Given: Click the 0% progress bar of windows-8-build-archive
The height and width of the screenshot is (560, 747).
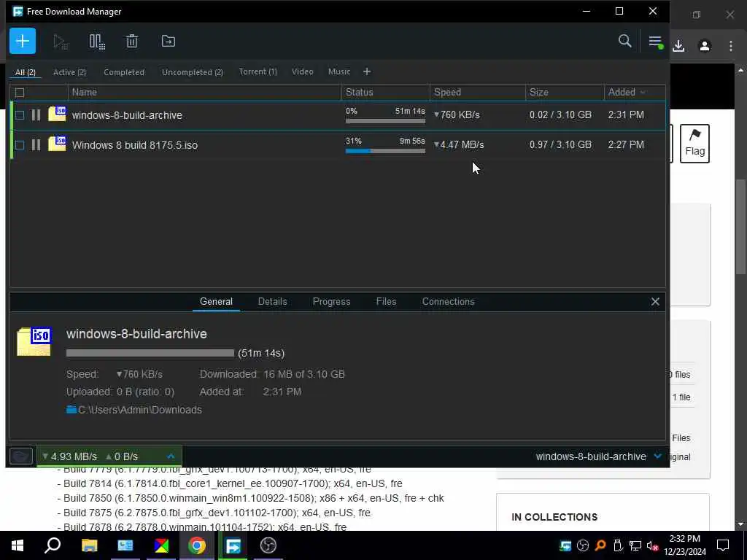Looking at the screenshot, I should pos(385,122).
